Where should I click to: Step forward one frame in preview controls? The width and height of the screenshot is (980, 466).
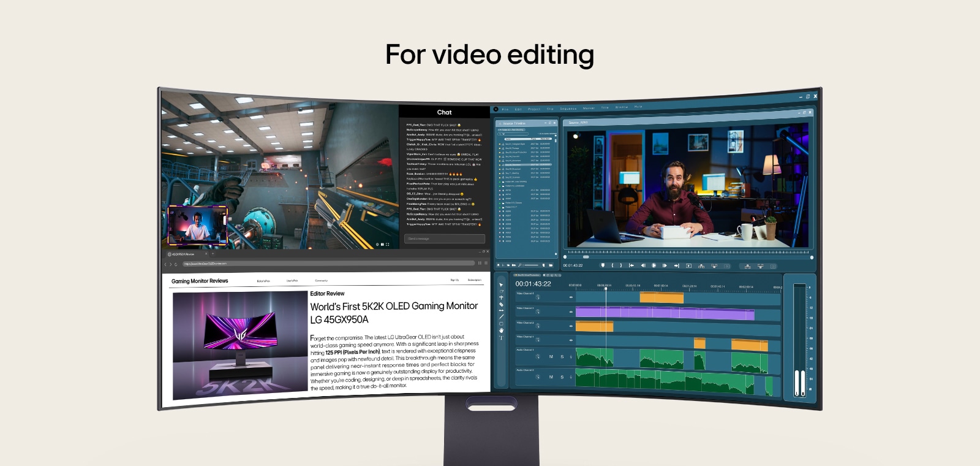pyautogui.click(x=665, y=265)
